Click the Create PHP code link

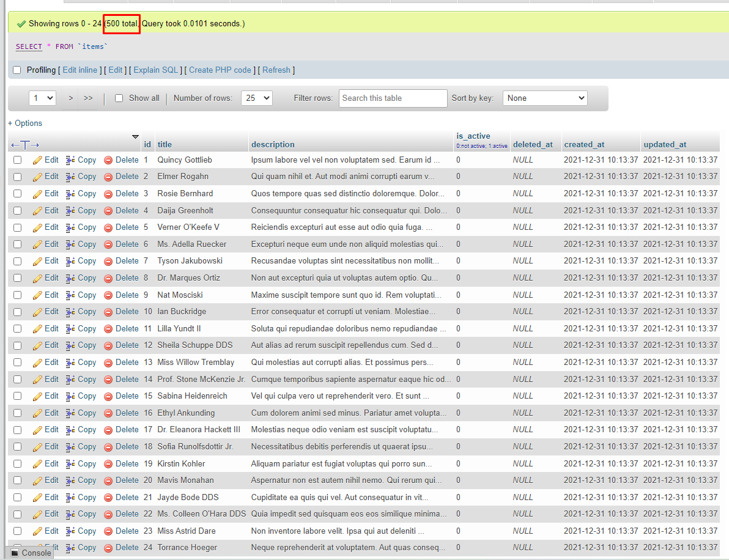[220, 70]
